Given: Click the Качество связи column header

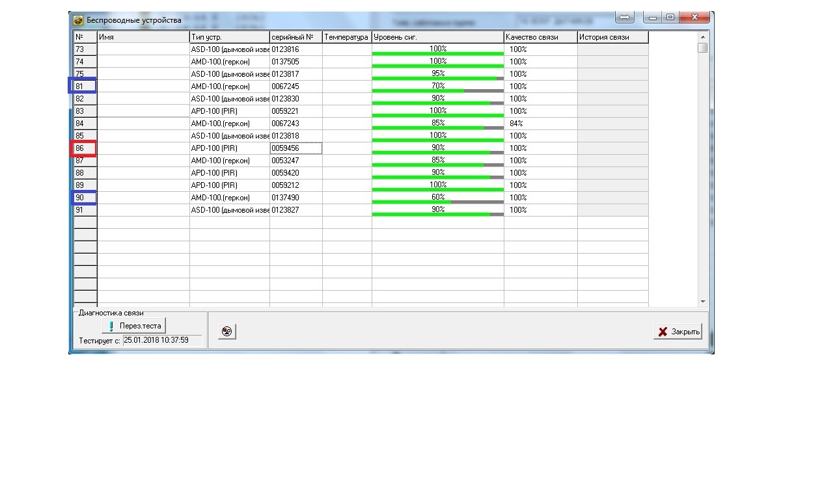Looking at the screenshot, I should [x=541, y=37].
